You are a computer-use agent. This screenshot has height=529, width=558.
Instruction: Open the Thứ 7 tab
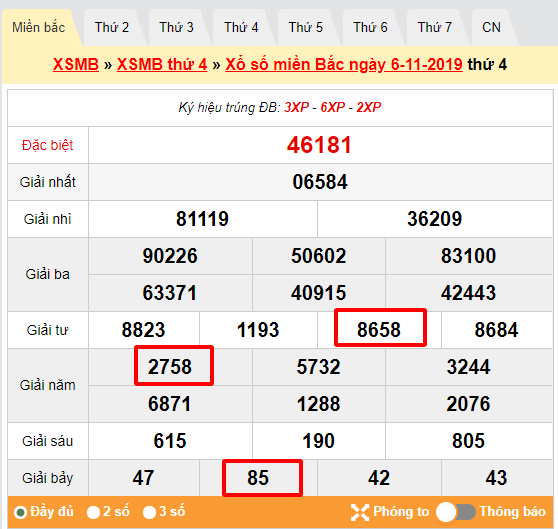point(435,28)
